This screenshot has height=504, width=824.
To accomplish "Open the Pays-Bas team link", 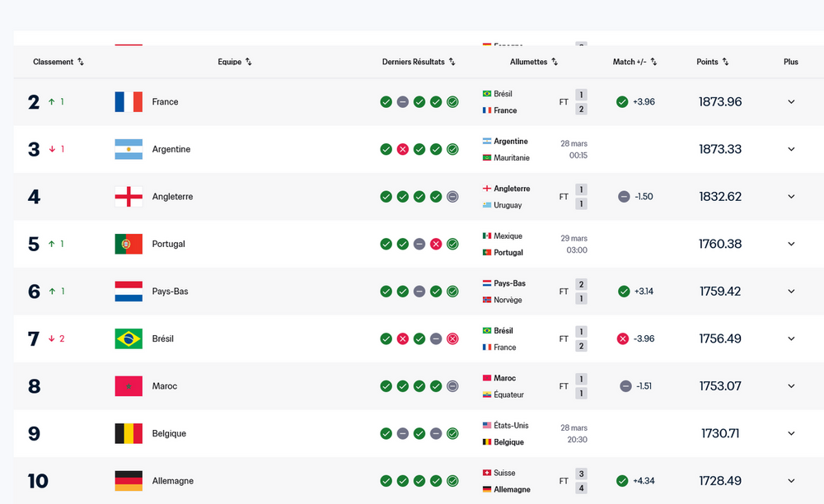I will (170, 292).
